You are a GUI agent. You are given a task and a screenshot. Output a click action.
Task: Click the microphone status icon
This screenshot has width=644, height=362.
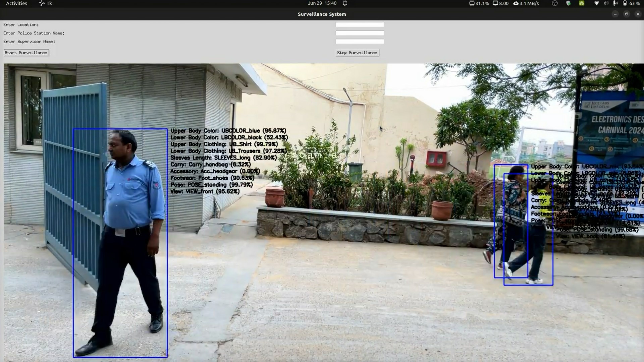point(615,3)
